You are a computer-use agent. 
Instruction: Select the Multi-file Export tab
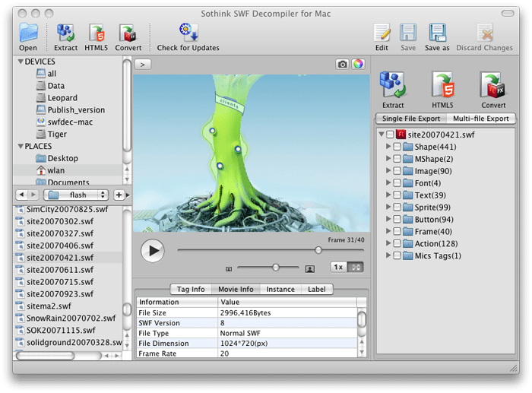[481, 119]
